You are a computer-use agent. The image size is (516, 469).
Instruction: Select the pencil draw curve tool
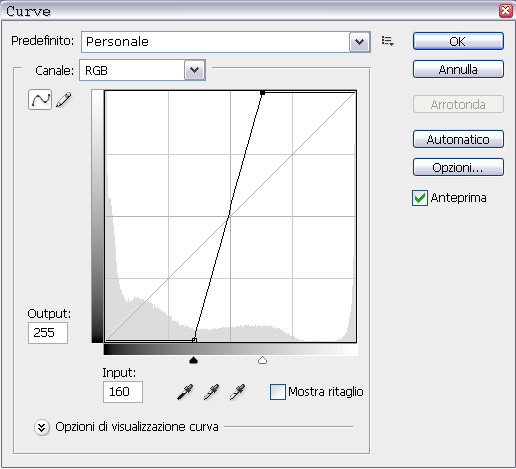[x=64, y=100]
